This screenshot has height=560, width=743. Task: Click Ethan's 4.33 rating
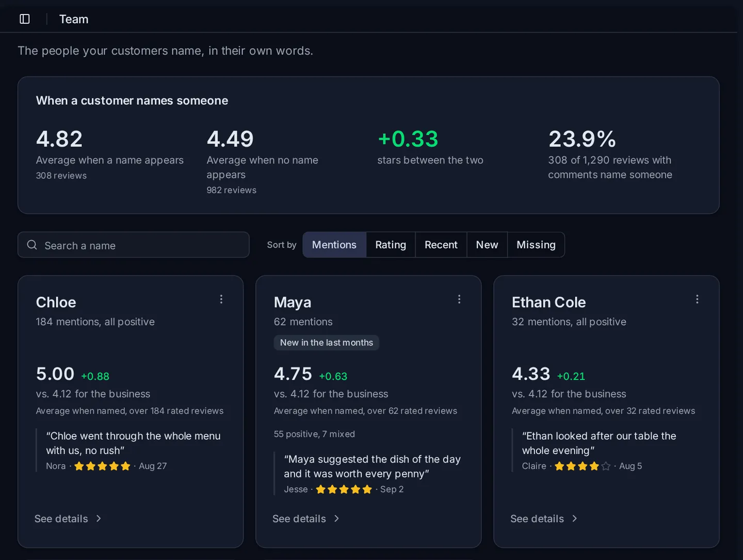(x=531, y=374)
